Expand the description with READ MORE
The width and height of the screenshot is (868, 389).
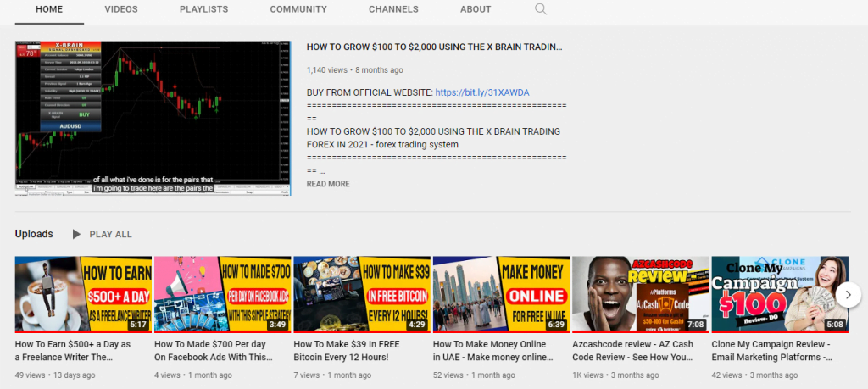[328, 184]
